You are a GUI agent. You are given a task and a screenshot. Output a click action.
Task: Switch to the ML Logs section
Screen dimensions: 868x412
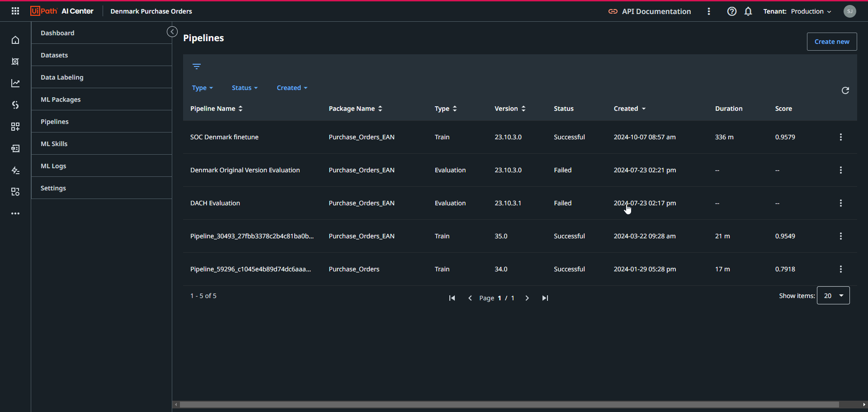coord(53,166)
